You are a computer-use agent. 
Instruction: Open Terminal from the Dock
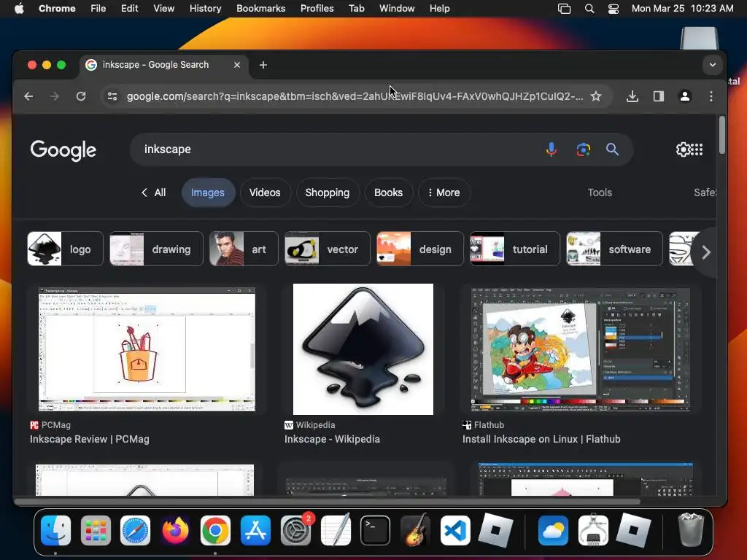376,531
